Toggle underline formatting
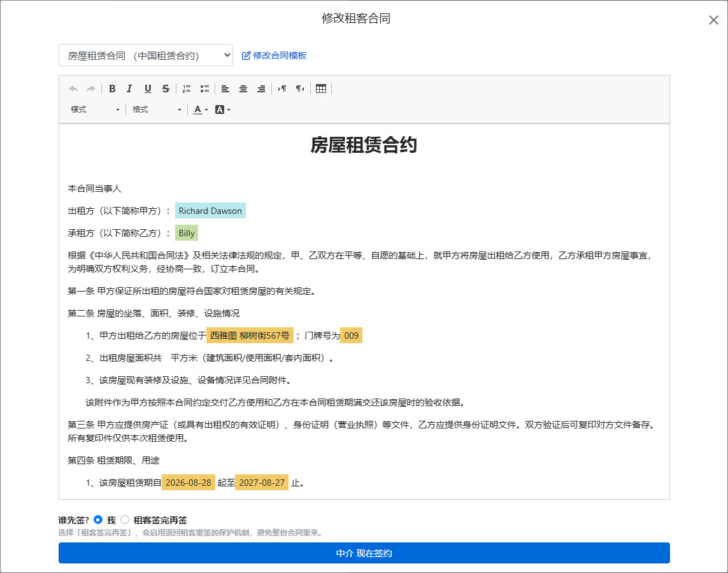Screen dimensions: 728x573 (x=148, y=88)
